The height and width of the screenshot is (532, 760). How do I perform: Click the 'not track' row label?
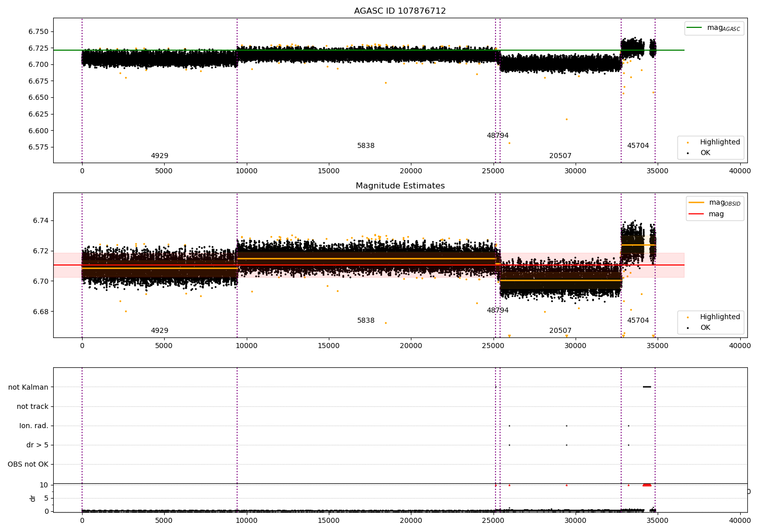[x=32, y=406]
